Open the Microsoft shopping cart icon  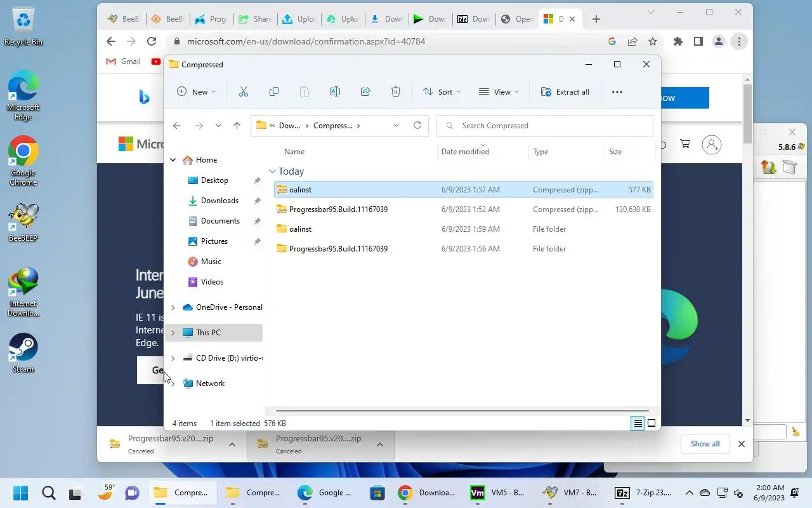(x=685, y=144)
